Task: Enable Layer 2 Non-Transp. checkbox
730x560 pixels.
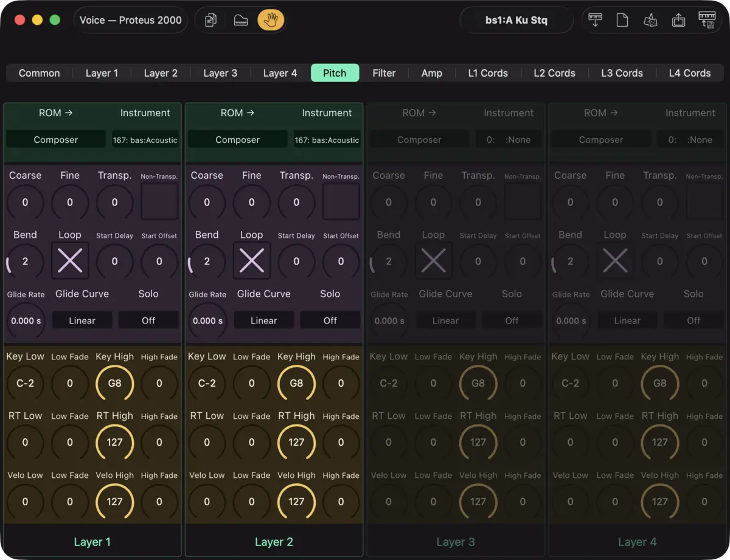Action: click(x=341, y=202)
